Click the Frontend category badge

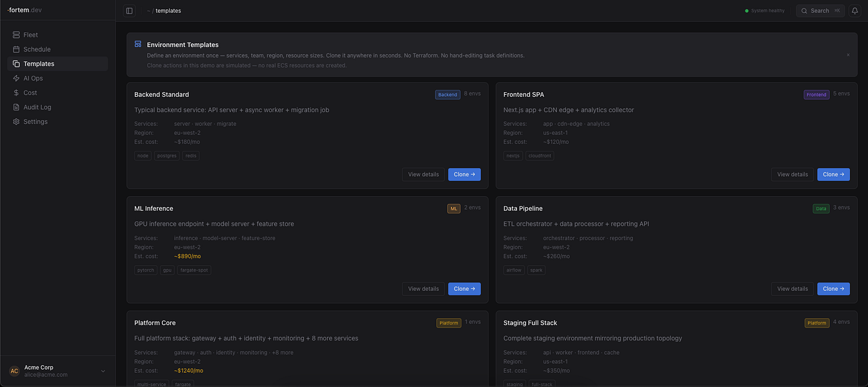(x=816, y=94)
